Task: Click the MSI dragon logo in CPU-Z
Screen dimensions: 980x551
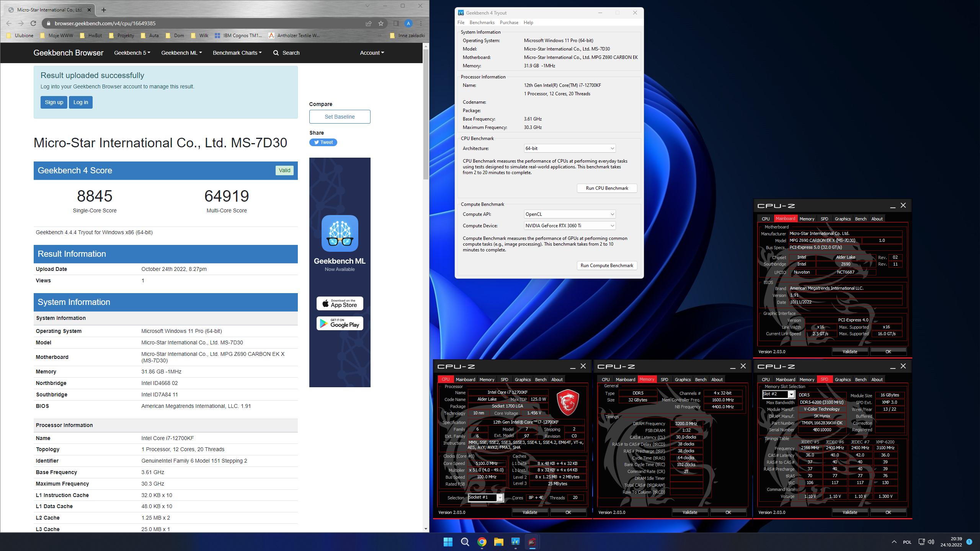Action: coord(567,403)
